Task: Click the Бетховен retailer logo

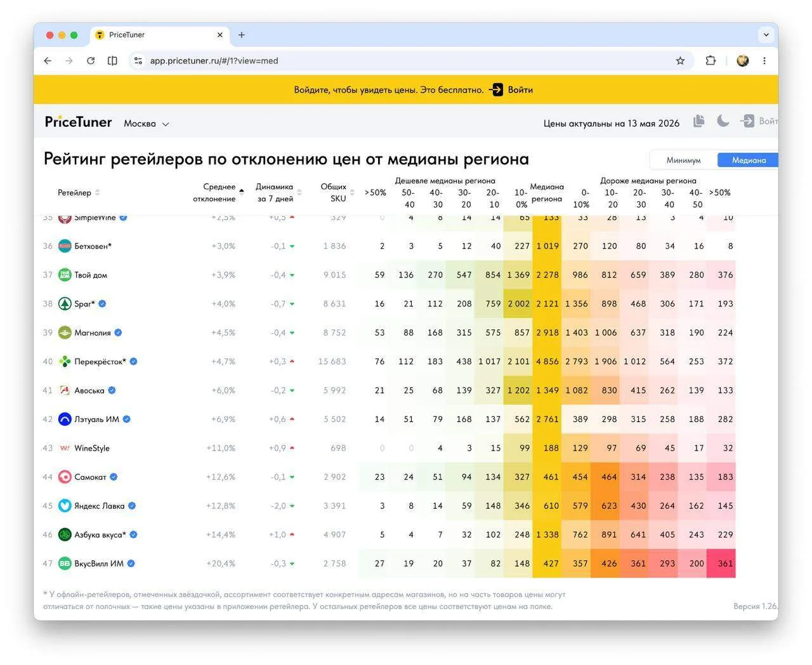Action: click(65, 246)
